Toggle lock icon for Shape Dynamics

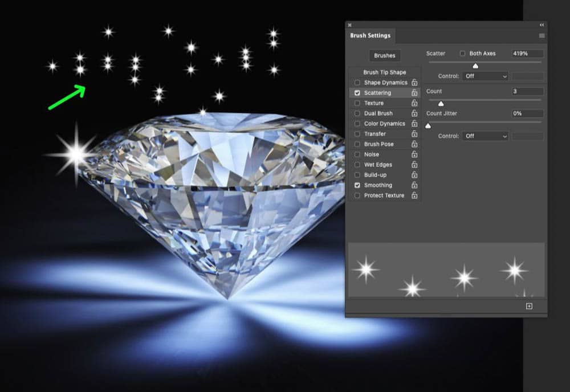tap(414, 83)
